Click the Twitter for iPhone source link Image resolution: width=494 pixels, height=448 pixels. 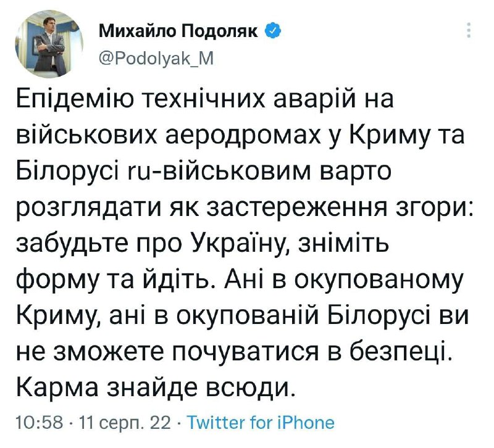pos(260,423)
